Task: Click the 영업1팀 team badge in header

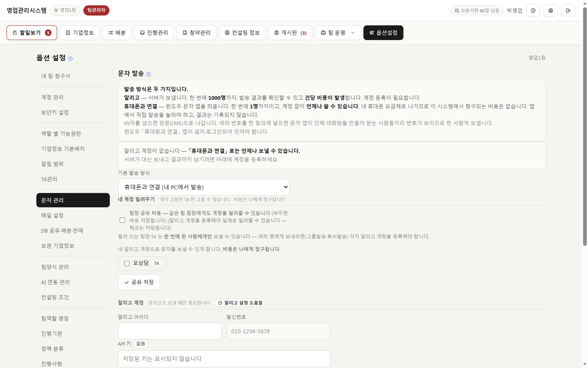Action: [65, 10]
